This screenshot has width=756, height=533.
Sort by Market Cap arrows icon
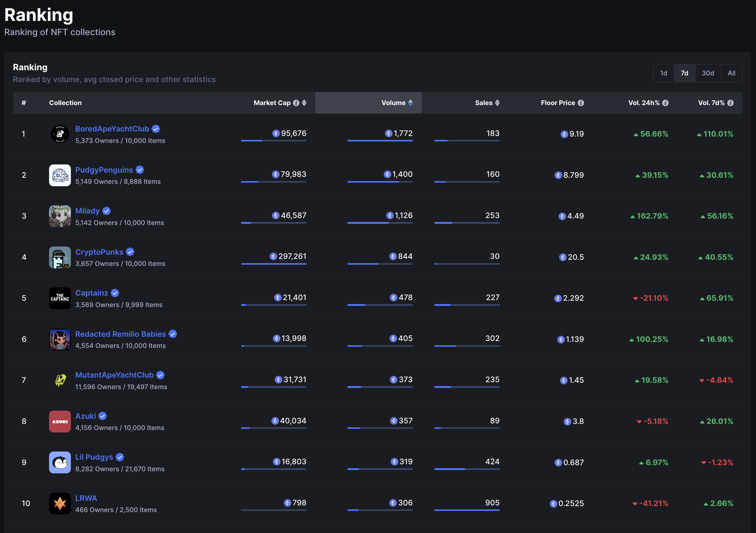click(x=304, y=103)
